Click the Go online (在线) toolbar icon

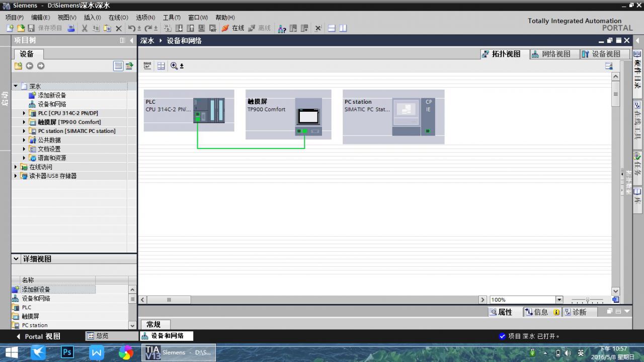232,28
